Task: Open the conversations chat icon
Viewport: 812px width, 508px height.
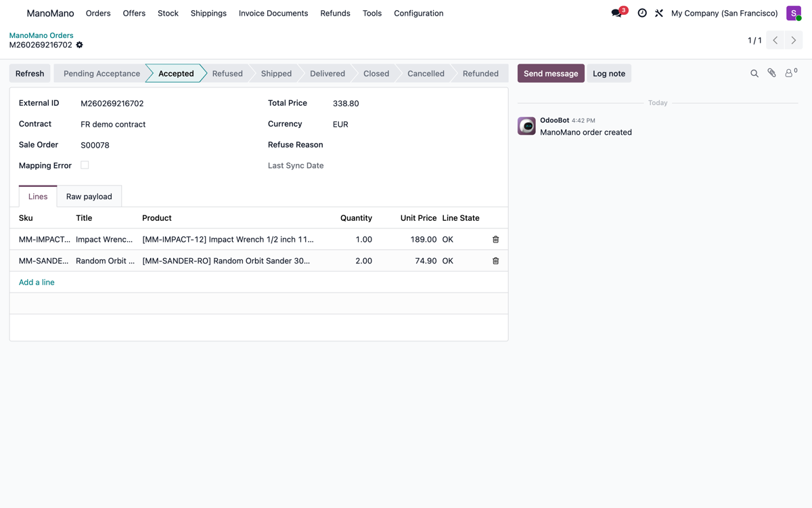Action: click(616, 13)
